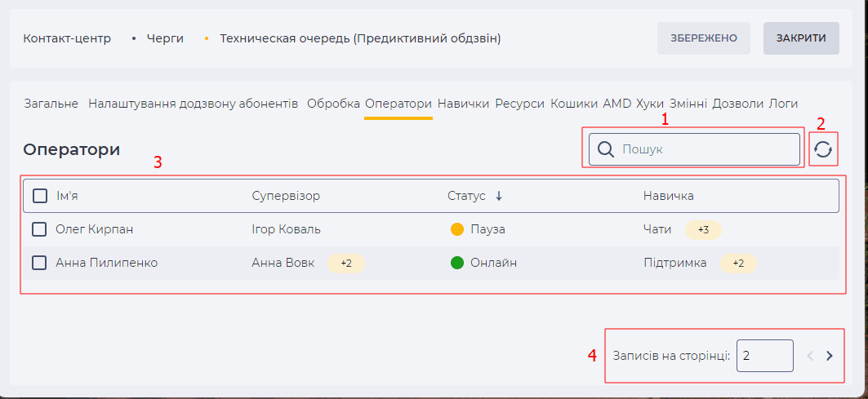This screenshot has height=399, width=868.
Task: Open the Логи tab
Action: coord(783,104)
